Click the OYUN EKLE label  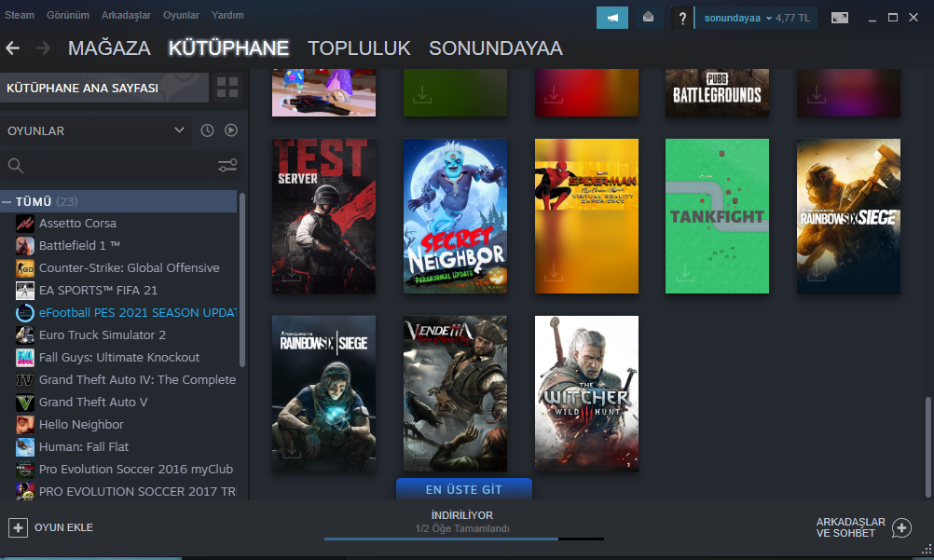pos(63,527)
